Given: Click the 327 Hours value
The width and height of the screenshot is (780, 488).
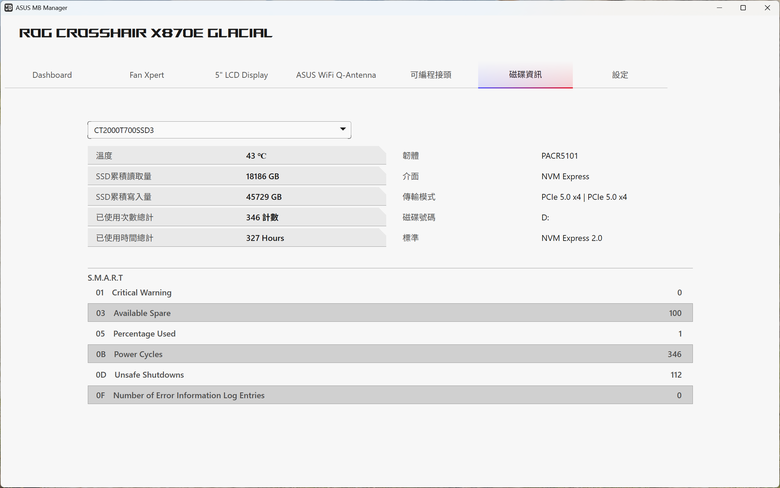Looking at the screenshot, I should (x=265, y=238).
